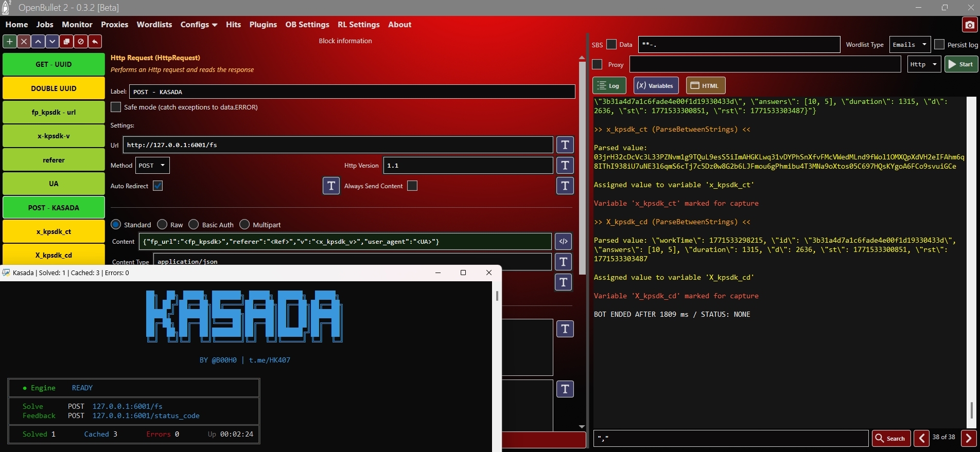Open the proxy type Http dropdown
Image resolution: width=980 pixels, height=452 pixels.
[924, 64]
